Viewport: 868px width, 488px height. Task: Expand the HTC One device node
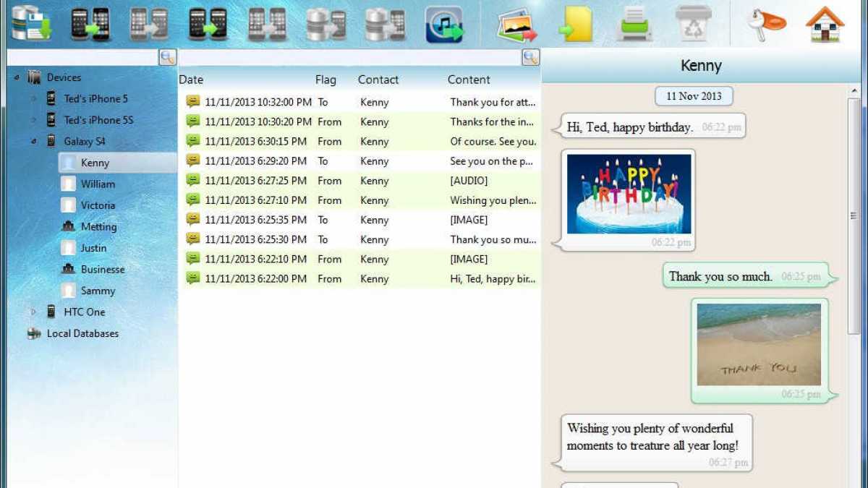(x=33, y=312)
